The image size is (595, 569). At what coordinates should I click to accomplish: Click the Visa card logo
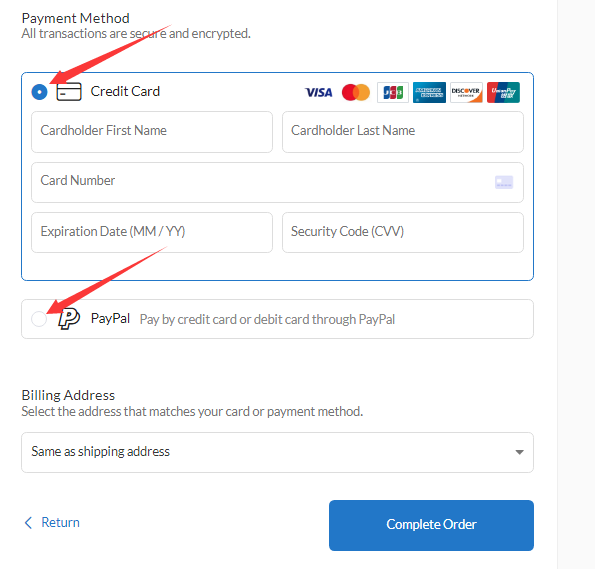click(x=319, y=92)
